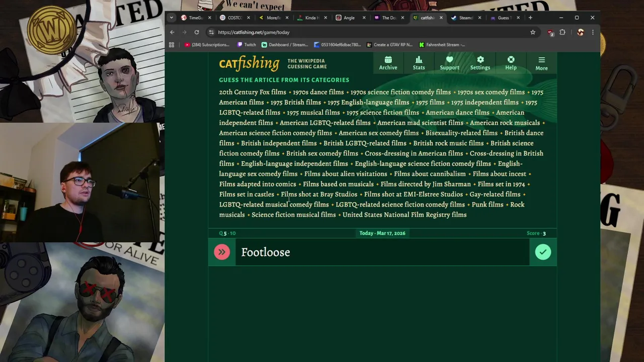Click 'Films shot at Bray Studios' text
This screenshot has width=644, height=362.
319,194
